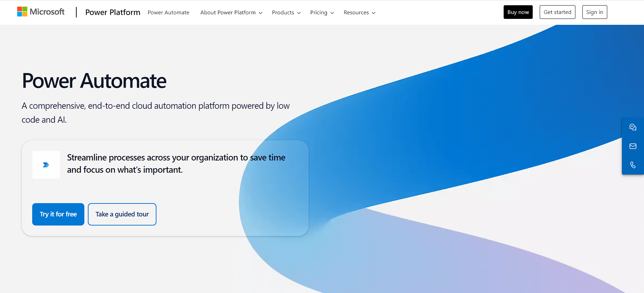Click the Power Automate heading

pos(94,81)
